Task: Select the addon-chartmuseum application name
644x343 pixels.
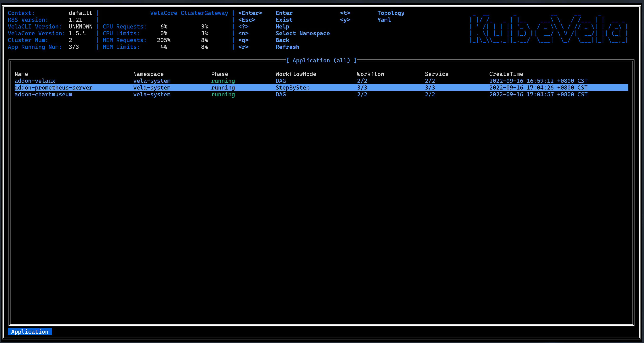Action: click(x=43, y=94)
